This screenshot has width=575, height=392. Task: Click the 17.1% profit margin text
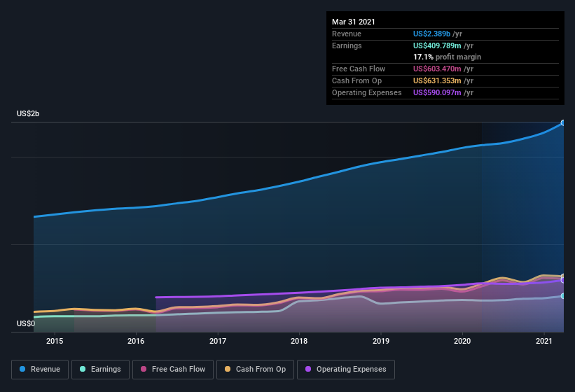pos(447,57)
